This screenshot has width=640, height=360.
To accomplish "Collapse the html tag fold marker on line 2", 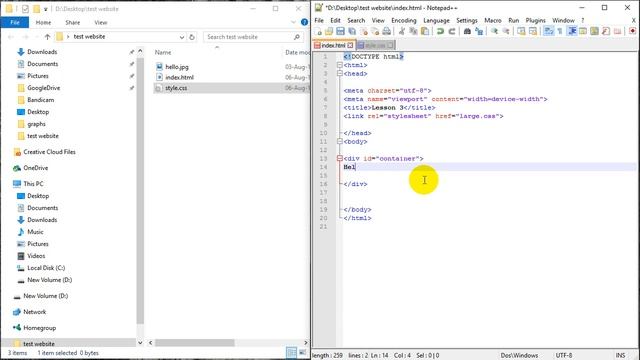I will pyautogui.click(x=340, y=65).
